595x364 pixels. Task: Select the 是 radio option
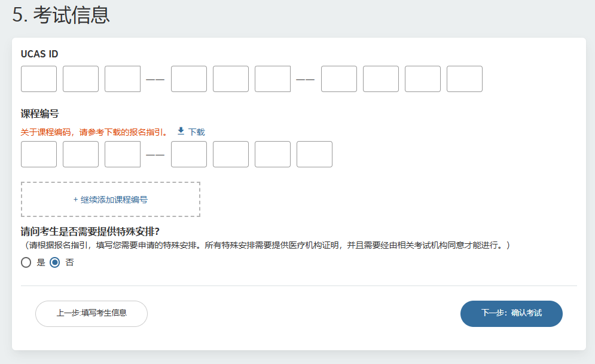coord(25,262)
